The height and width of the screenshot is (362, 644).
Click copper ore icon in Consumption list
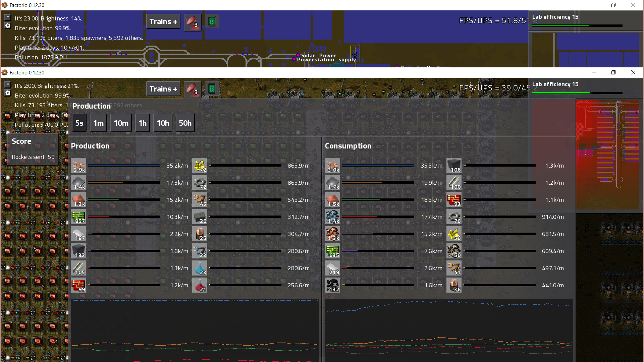tap(332, 234)
